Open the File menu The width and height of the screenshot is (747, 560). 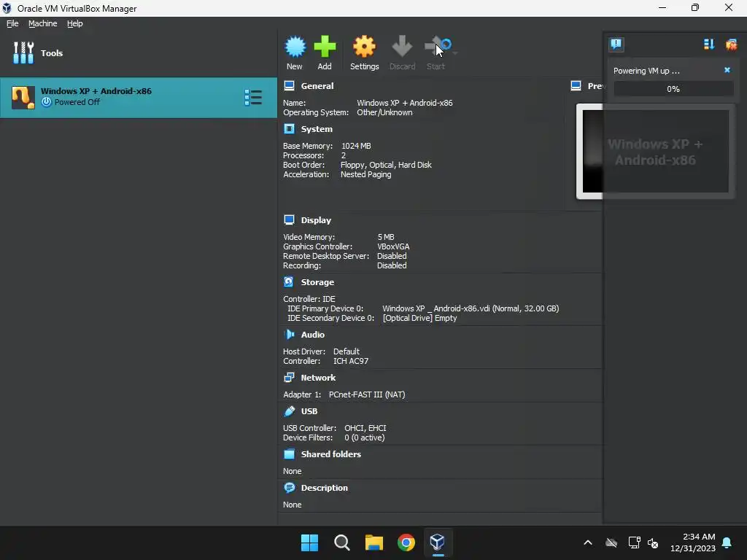point(12,23)
